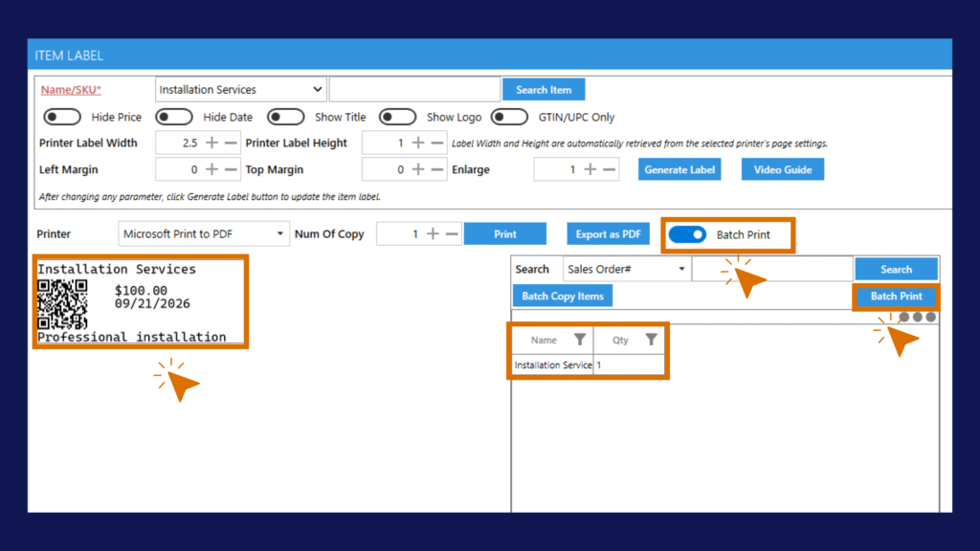Screen dimensions: 980x551
Task: Open the Name column filter icon
Action: (x=580, y=340)
